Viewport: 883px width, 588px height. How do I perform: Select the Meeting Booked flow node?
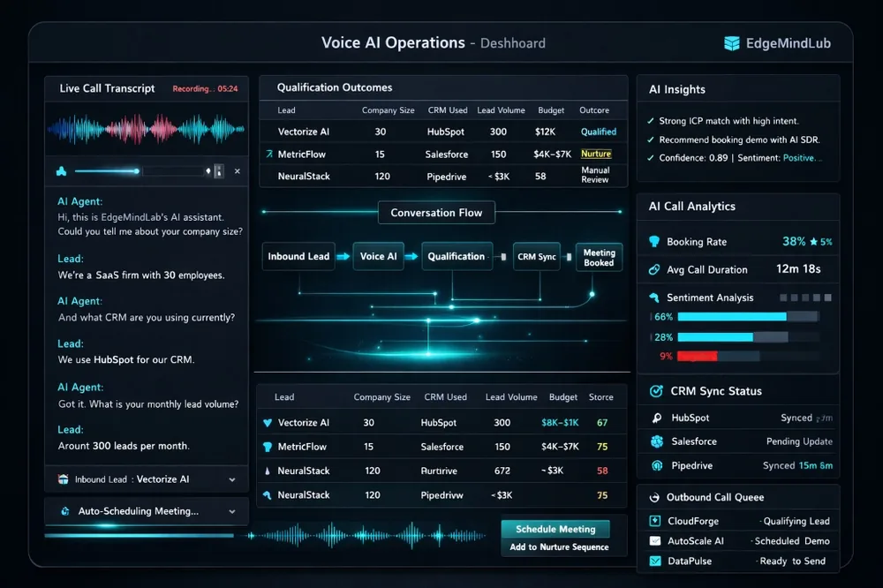(600, 258)
